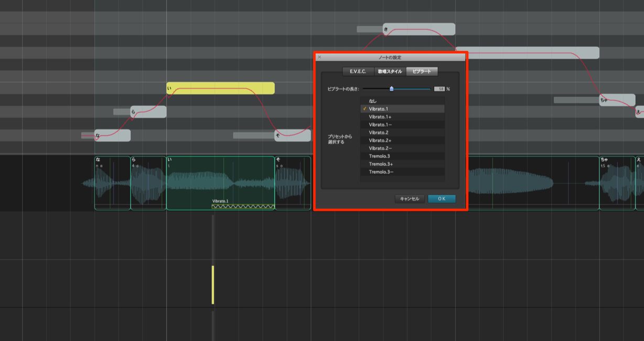Select the ビブラート tab
The height and width of the screenshot is (341, 644).
tap(422, 71)
